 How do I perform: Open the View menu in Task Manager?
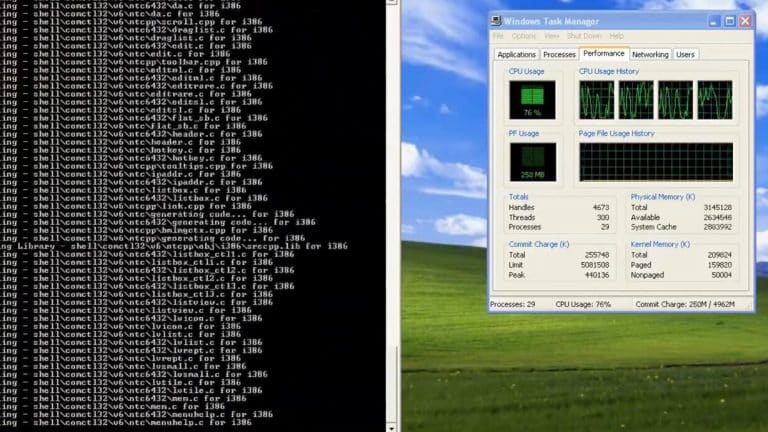pos(551,36)
